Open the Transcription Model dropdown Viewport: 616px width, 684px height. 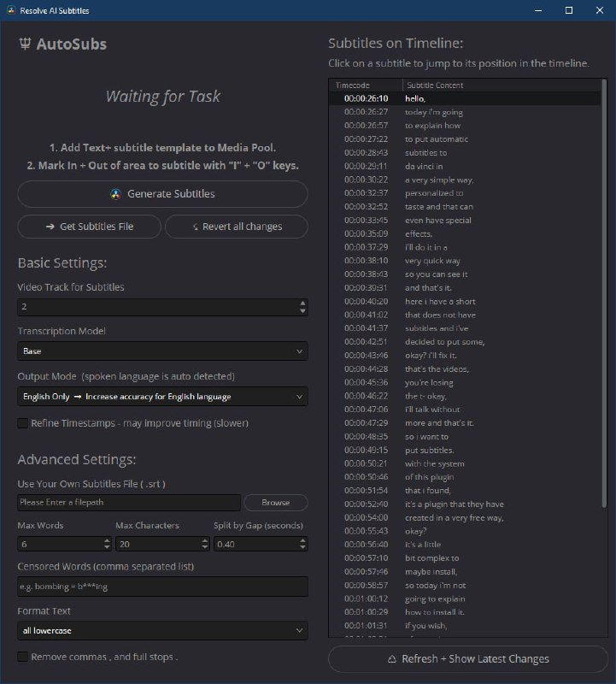point(162,351)
